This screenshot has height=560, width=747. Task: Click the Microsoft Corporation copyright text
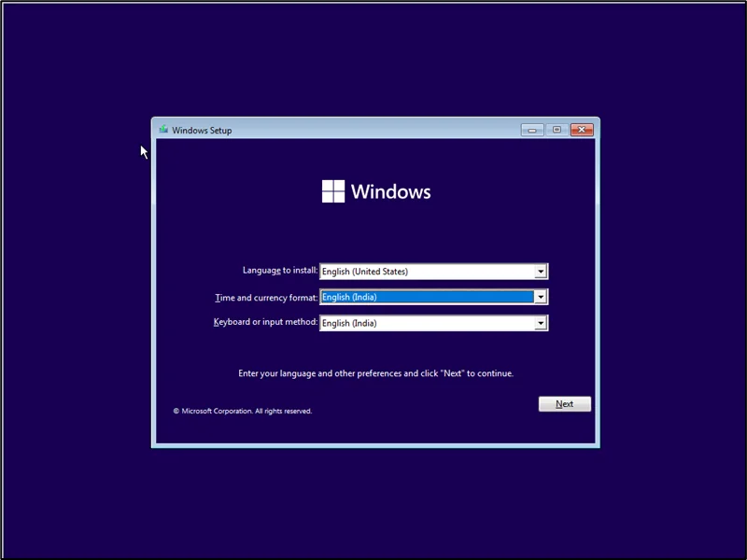[x=243, y=411]
